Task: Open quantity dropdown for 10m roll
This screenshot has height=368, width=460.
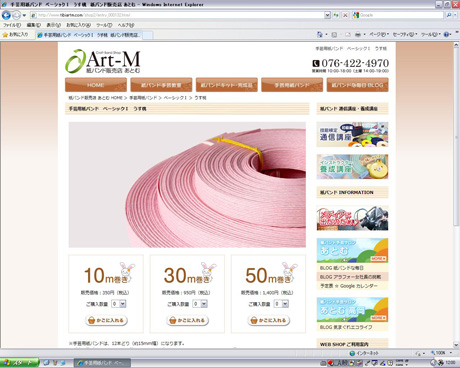Action: coord(119,304)
